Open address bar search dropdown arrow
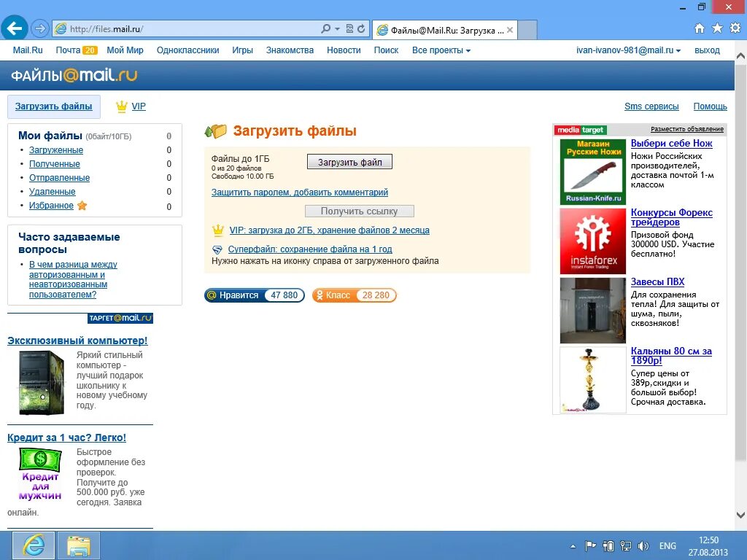Screen dimensions: 747x560 click(x=337, y=29)
